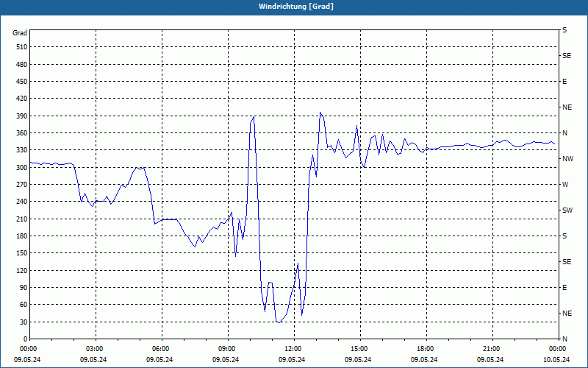Viewport: 588px width, 368px height.
Task: Click the 450 y-axis tick label
Action: pos(21,82)
